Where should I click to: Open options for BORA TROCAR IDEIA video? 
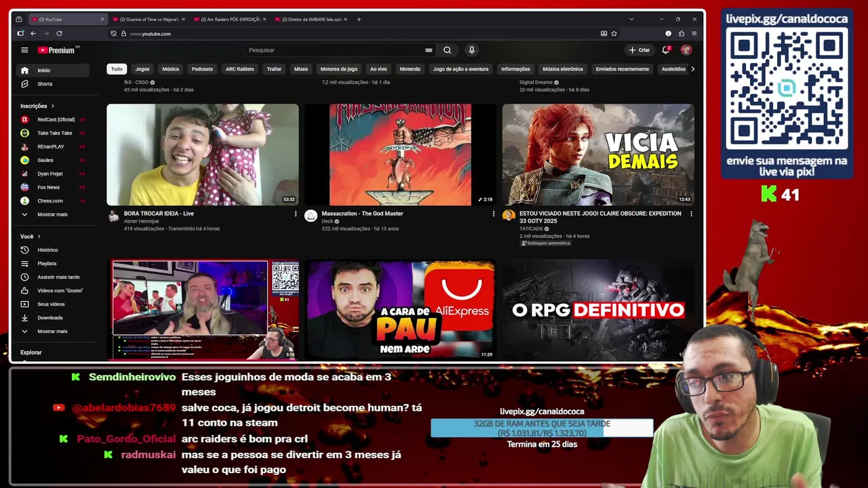click(295, 214)
